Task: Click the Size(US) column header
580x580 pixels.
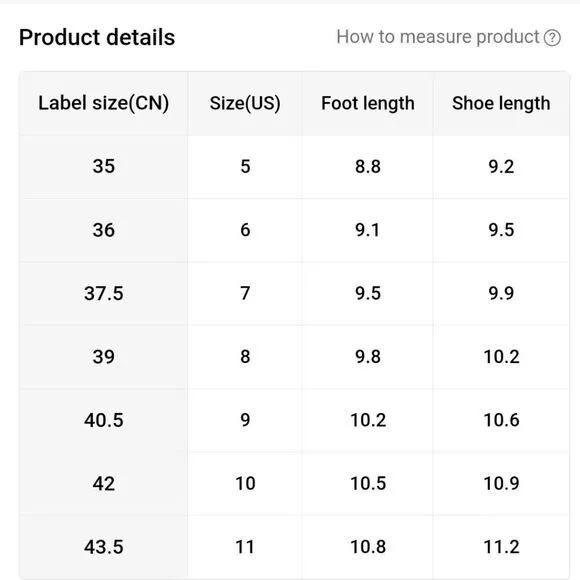Action: [x=245, y=103]
